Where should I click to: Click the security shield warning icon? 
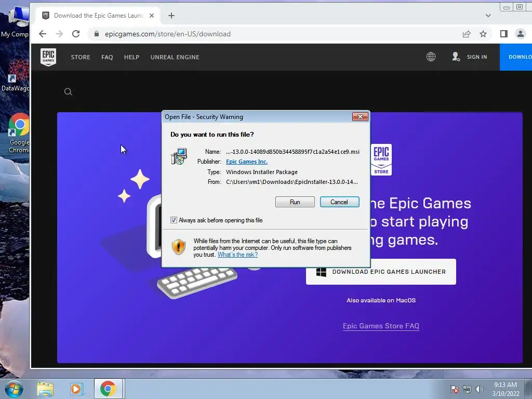click(x=179, y=247)
